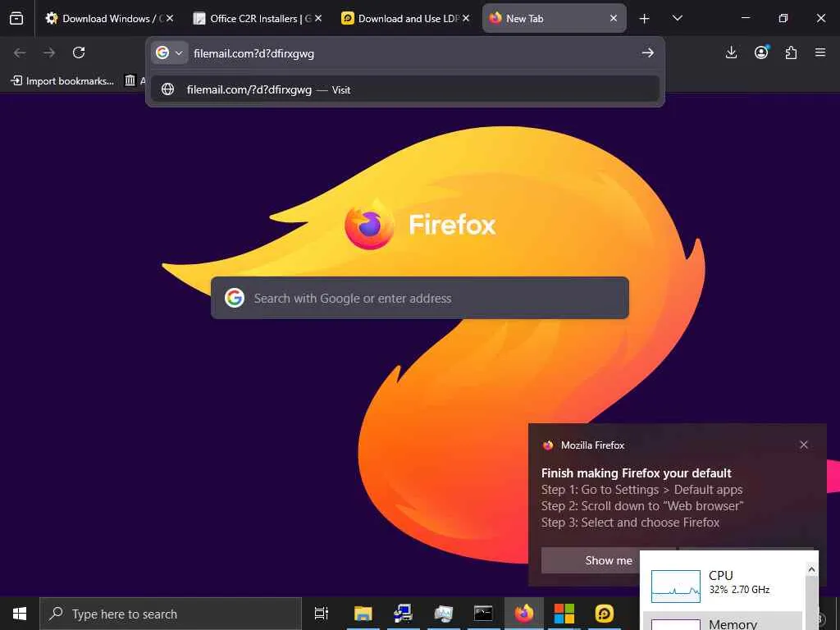Screen dimensions: 840x630
Task: Open the Windows Start menu
Action: [x=20, y=614]
